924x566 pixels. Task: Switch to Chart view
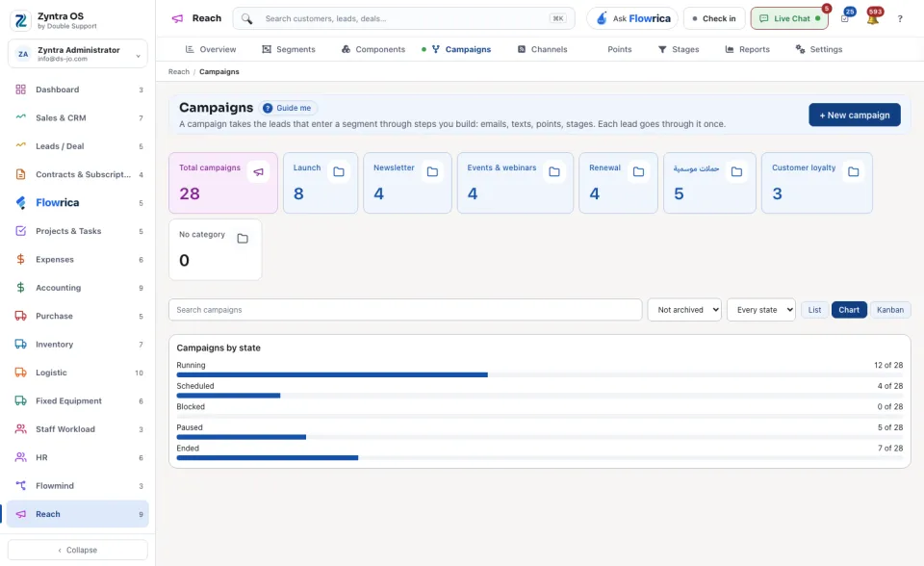(x=849, y=310)
